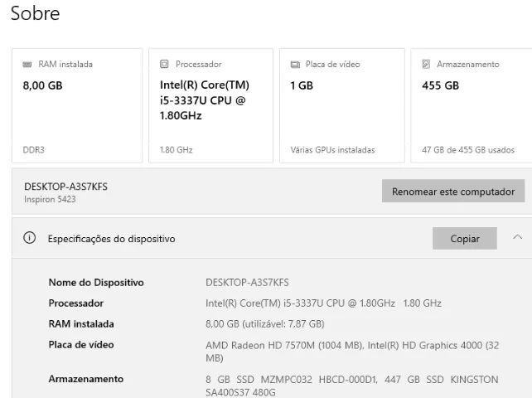
Task: Click the Sobre page title
Action: pos(36,13)
